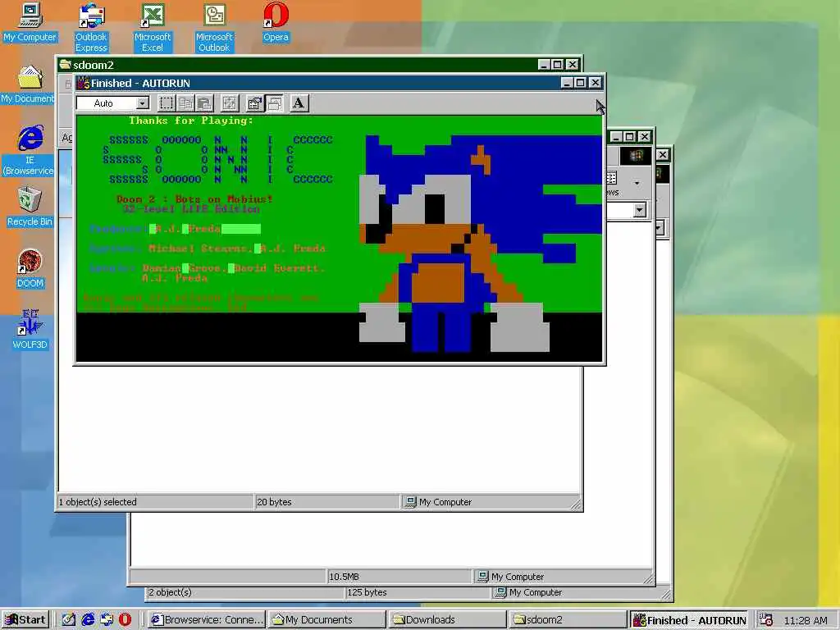Launch the WOLF3D desktop shortcut
The width and height of the screenshot is (840, 630).
pyautogui.click(x=30, y=330)
